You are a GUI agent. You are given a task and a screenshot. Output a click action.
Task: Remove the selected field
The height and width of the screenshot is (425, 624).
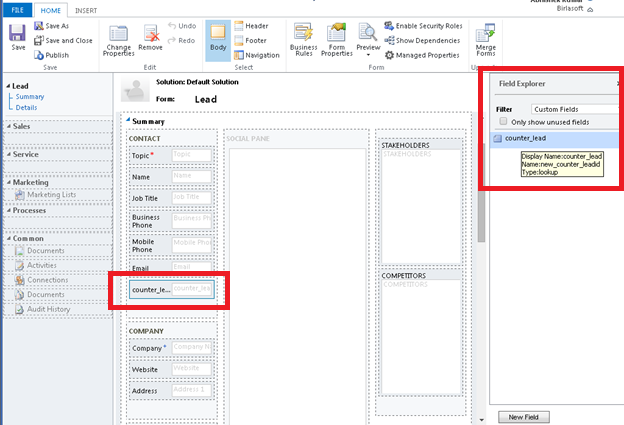(x=150, y=38)
